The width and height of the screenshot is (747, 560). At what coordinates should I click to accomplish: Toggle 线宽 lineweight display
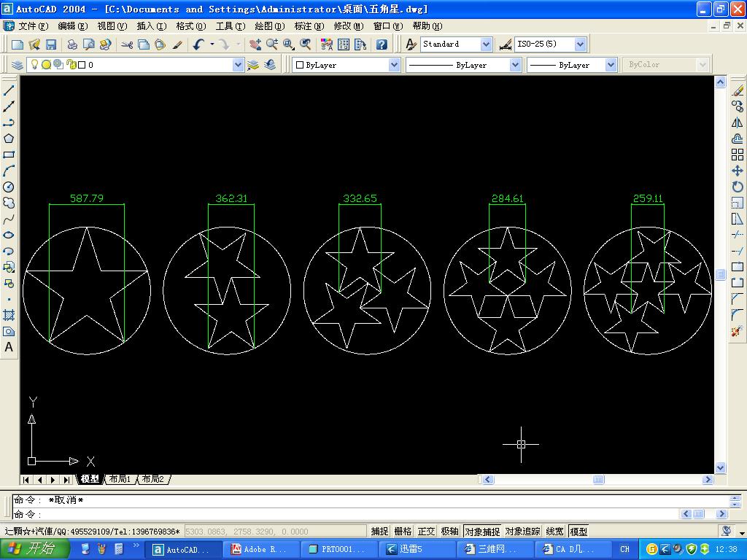[554, 531]
